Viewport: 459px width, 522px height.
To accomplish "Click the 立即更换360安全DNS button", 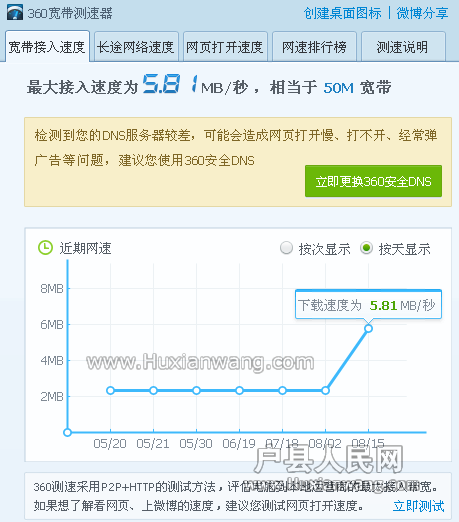I will coord(373,181).
